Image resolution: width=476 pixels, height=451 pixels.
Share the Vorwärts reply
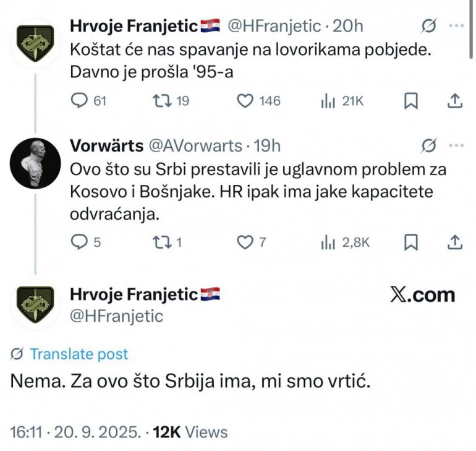pos(454,243)
